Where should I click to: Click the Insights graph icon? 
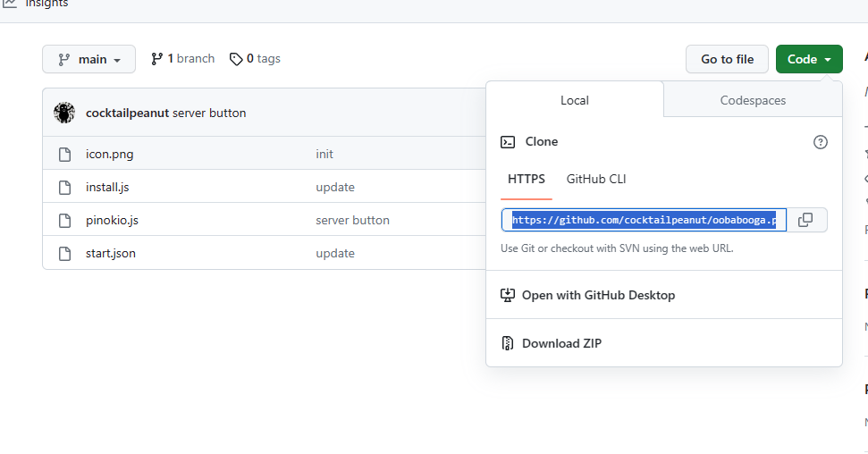point(10,4)
